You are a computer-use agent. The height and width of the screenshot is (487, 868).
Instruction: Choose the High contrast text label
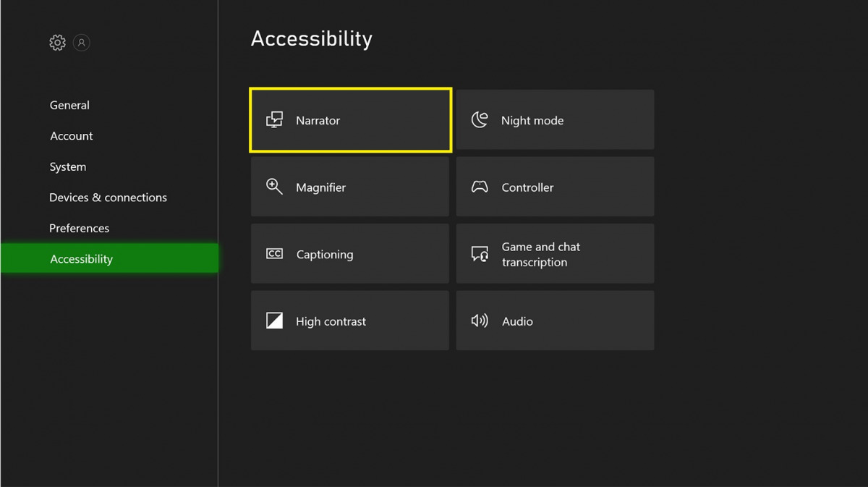[x=331, y=321]
